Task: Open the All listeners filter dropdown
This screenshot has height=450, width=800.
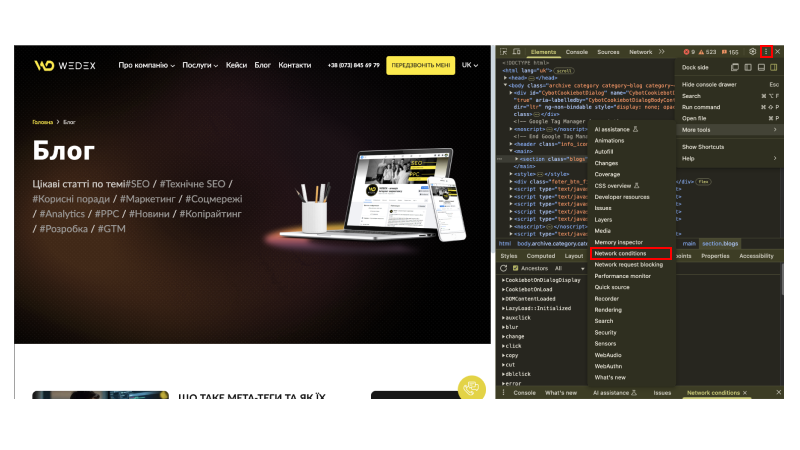Action: coord(569,268)
